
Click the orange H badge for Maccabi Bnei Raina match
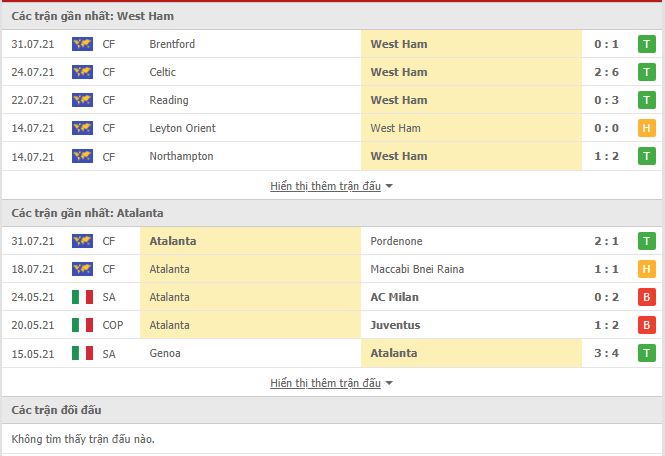click(646, 269)
